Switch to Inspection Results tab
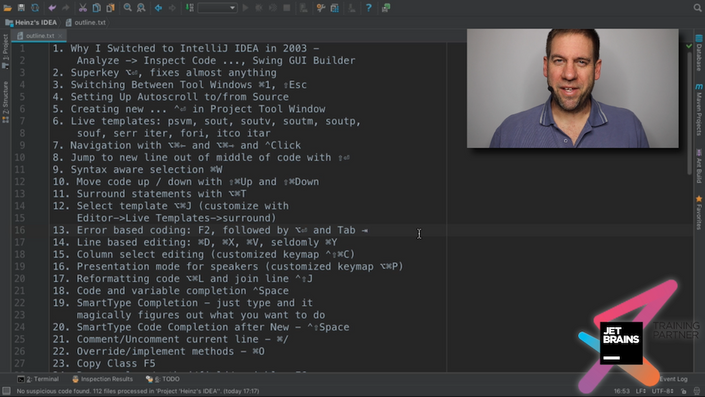Viewport: 705px width, 397px height. (103, 379)
